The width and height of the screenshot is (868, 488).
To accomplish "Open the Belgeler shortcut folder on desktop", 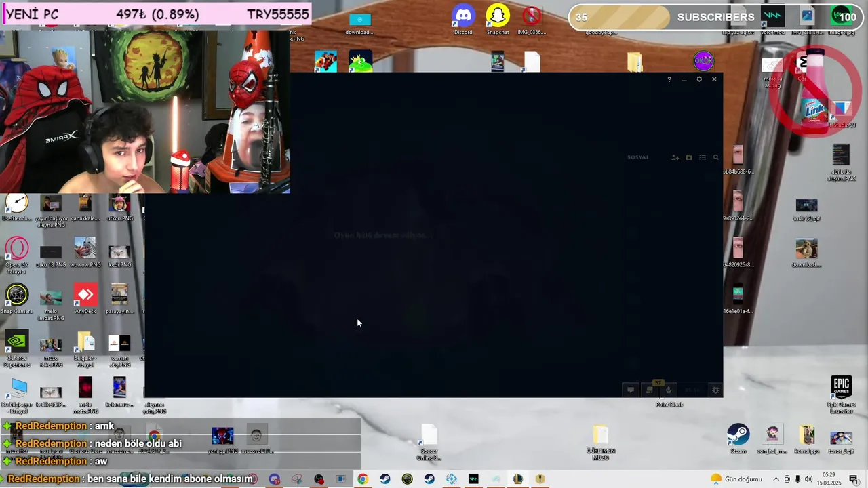I will tap(85, 349).
